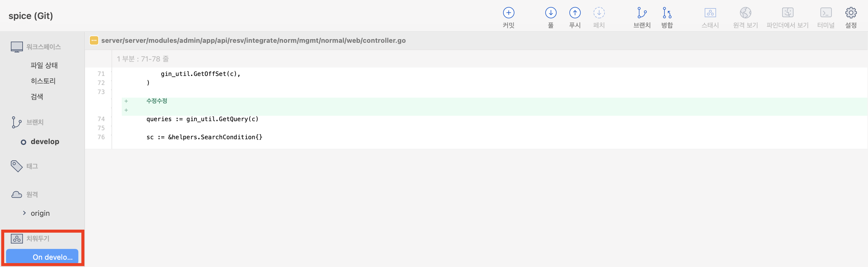Image resolution: width=868 pixels, height=267 pixels.
Task: Click the yellow modified-file badge before controller.go
Action: tap(94, 40)
